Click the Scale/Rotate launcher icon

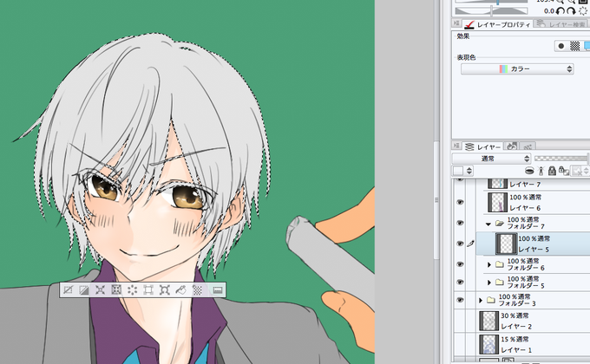pyautogui.click(x=165, y=290)
